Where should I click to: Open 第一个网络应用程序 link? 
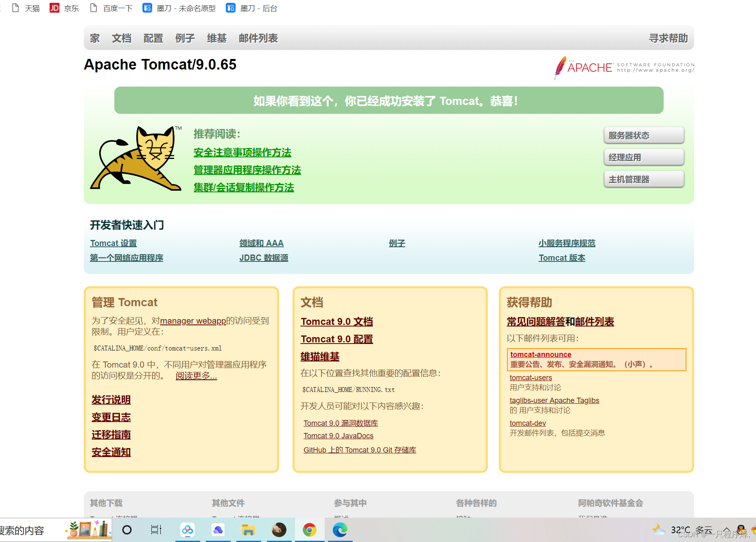[127, 258]
